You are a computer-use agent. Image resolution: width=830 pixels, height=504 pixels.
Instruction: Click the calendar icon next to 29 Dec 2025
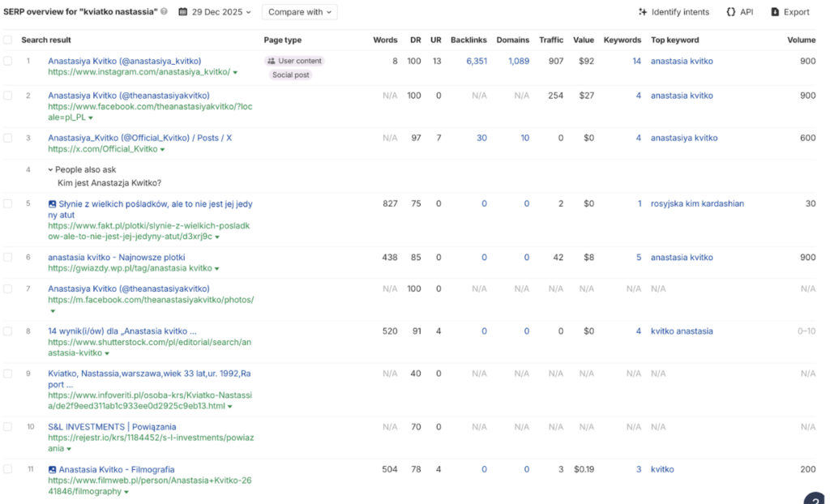point(183,12)
